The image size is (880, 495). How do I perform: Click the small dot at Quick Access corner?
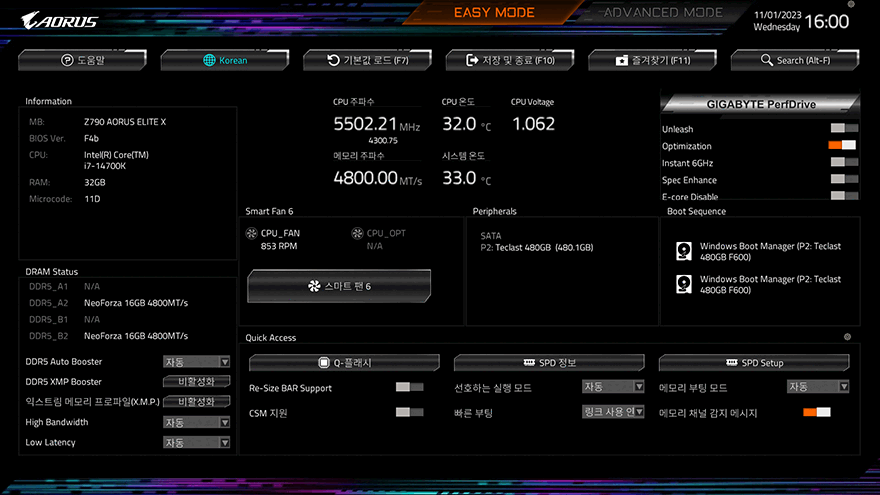point(847,337)
